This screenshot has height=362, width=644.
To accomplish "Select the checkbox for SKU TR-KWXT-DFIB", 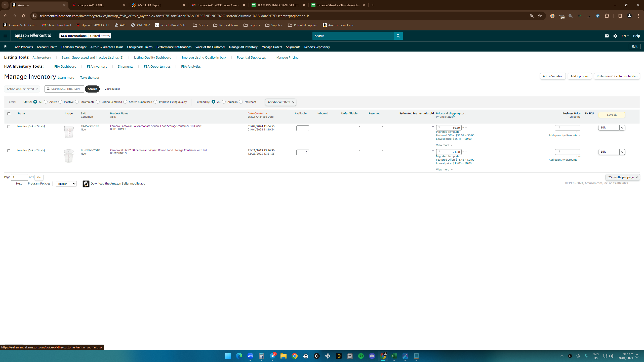I will coord(9,126).
